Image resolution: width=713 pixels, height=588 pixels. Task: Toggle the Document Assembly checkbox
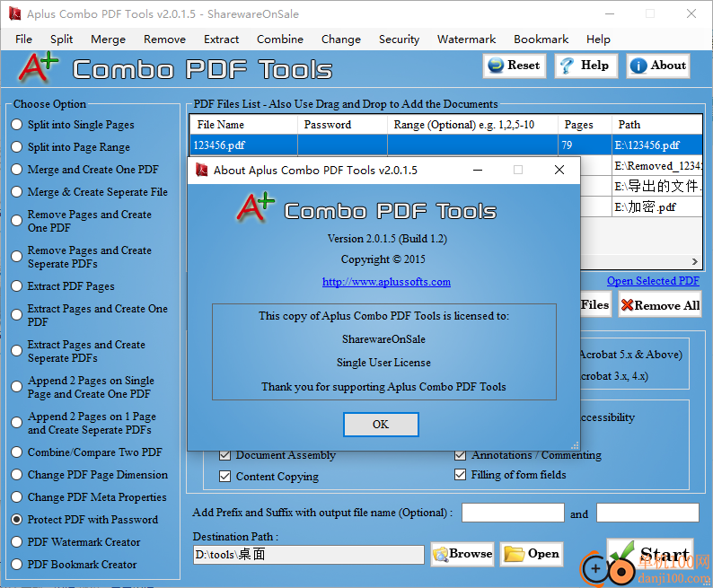point(224,455)
